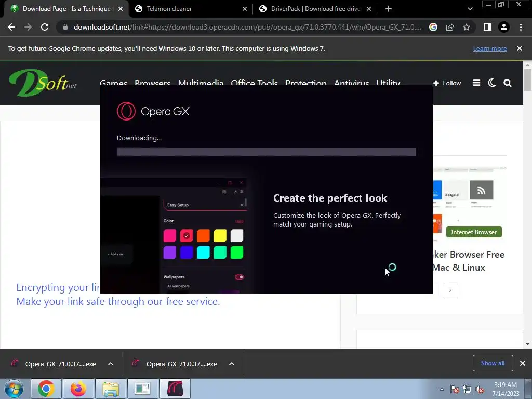Close the Easy Setup panel
The image size is (532, 399).
click(242, 205)
